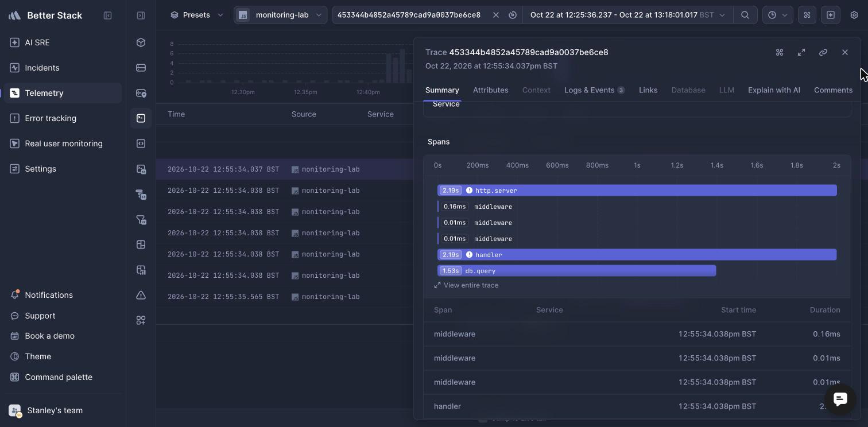Clear the trace ID search query

pyautogui.click(x=496, y=15)
